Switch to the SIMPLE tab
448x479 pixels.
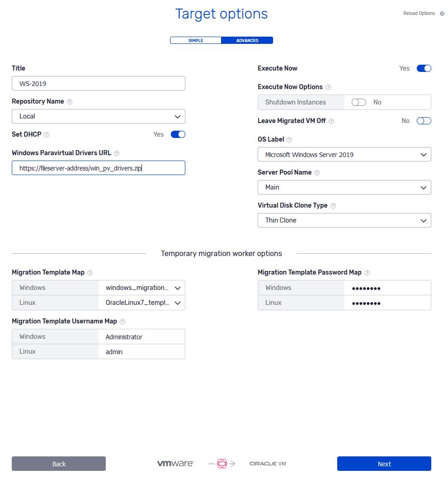pyautogui.click(x=196, y=40)
